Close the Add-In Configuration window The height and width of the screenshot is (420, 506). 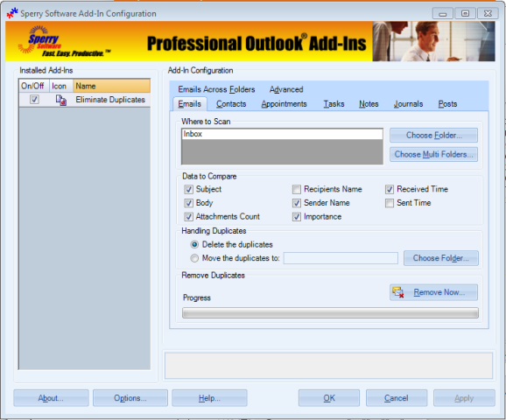[488, 13]
